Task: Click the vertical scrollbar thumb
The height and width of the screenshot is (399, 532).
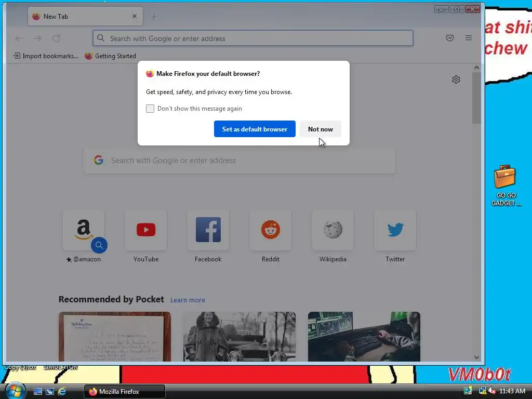Action: (x=476, y=98)
